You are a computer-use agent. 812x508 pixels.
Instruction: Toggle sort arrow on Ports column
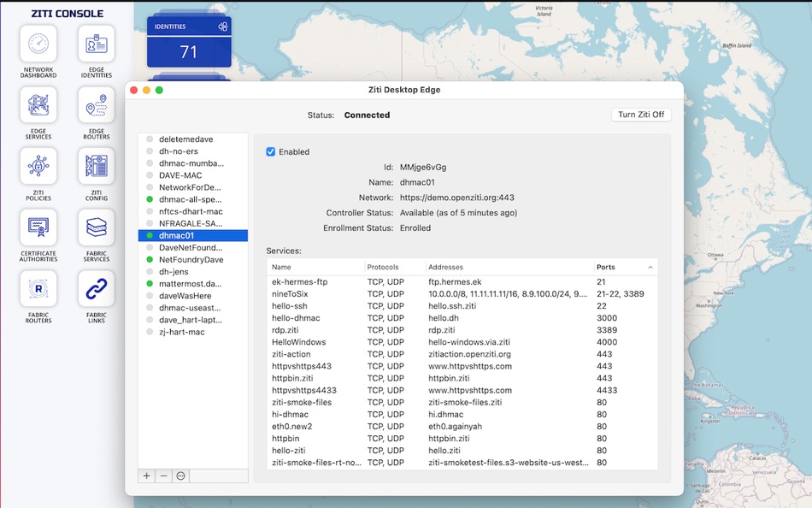(650, 268)
